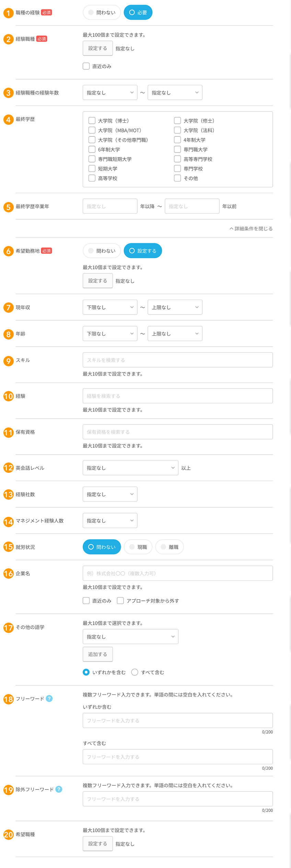The width and height of the screenshot is (291, 868).
Task: Check その他 in 最終学歴
Action: pos(177,178)
